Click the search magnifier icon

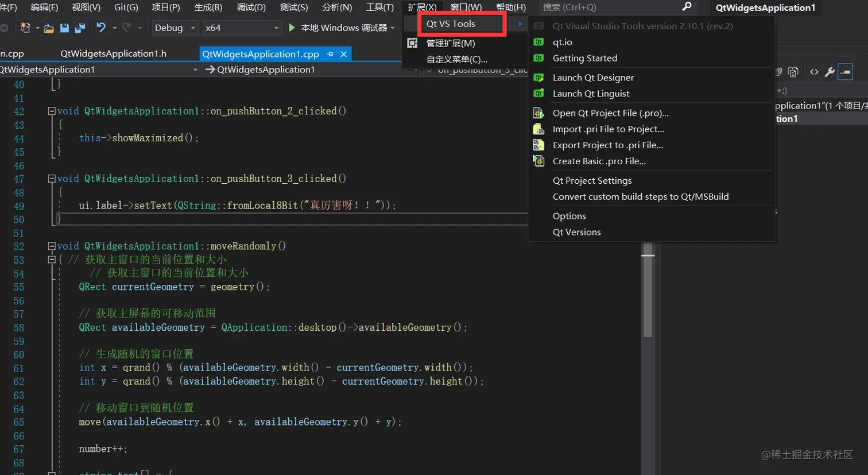(x=687, y=7)
